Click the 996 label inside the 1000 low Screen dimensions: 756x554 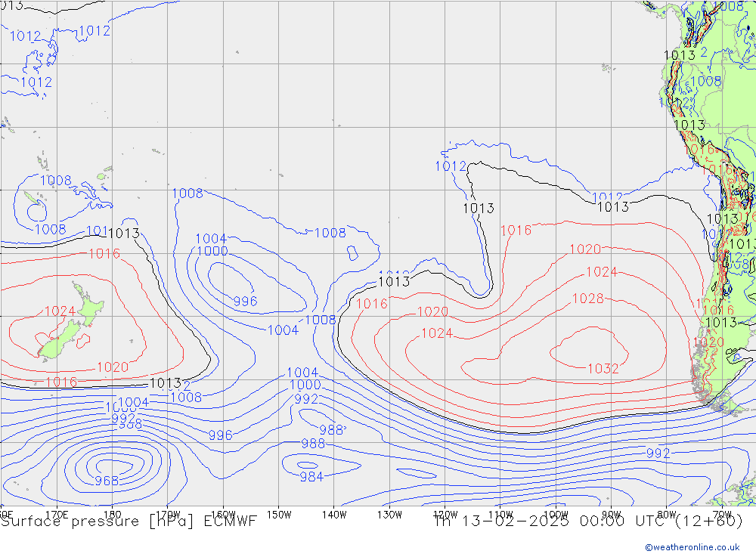pyautogui.click(x=246, y=302)
